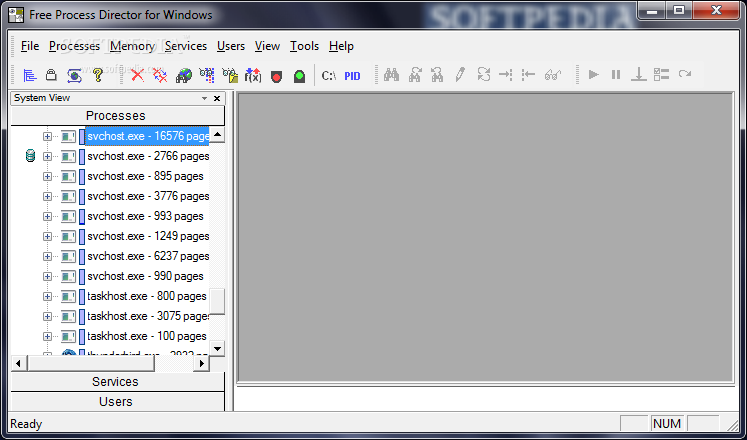Screen dimensions: 747x440
Task: Click the red X with blue arrows icon
Action: click(161, 75)
